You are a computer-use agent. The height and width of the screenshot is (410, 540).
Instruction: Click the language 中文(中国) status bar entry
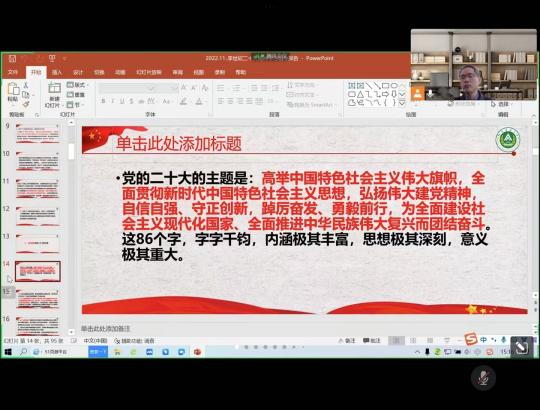(95, 341)
